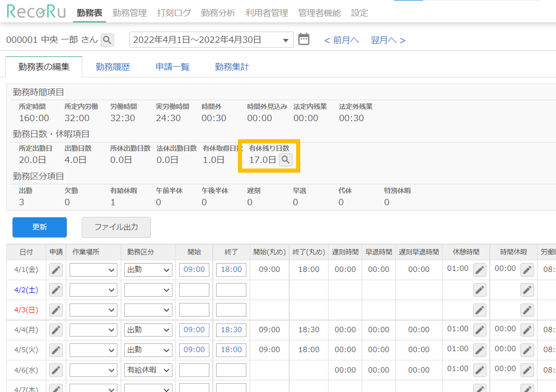The width and height of the screenshot is (556, 392).
Task: Click the user search magnifier icon
Action: pos(107,40)
